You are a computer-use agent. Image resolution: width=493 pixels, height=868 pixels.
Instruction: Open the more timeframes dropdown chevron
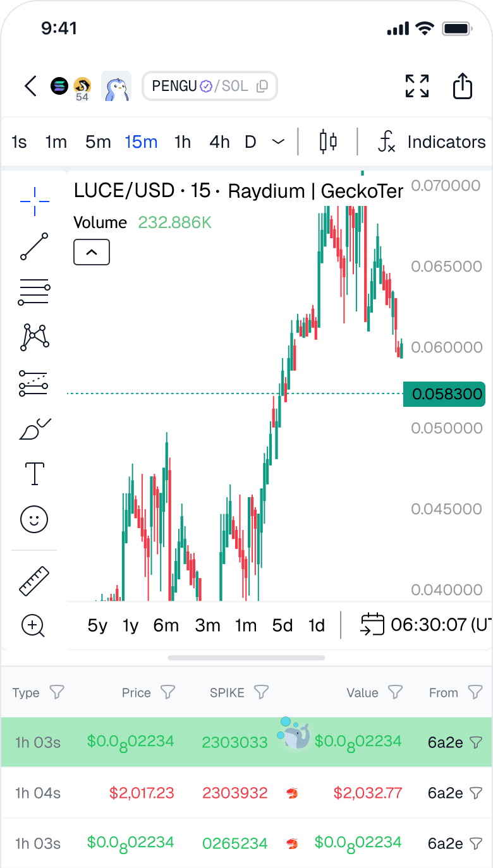coord(278,142)
